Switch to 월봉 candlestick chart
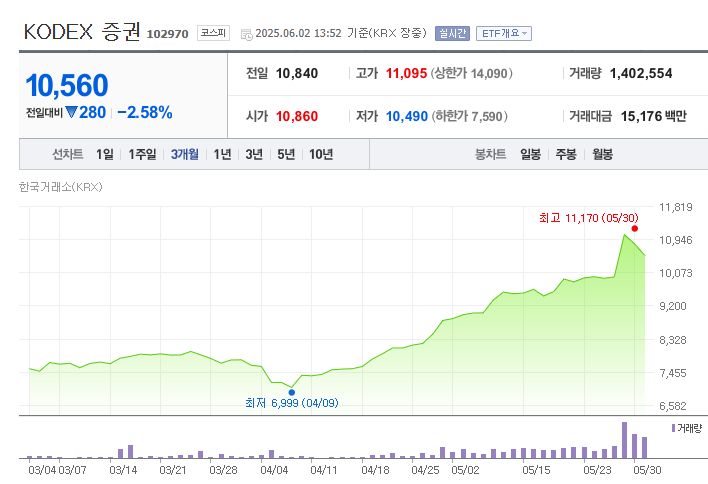 point(603,154)
